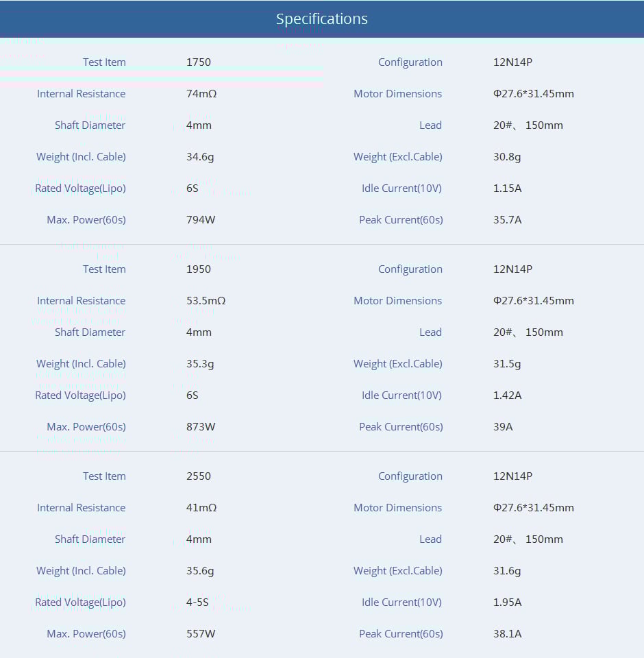Click the 35.3g weight value
This screenshot has width=644, height=658.
click(x=200, y=364)
